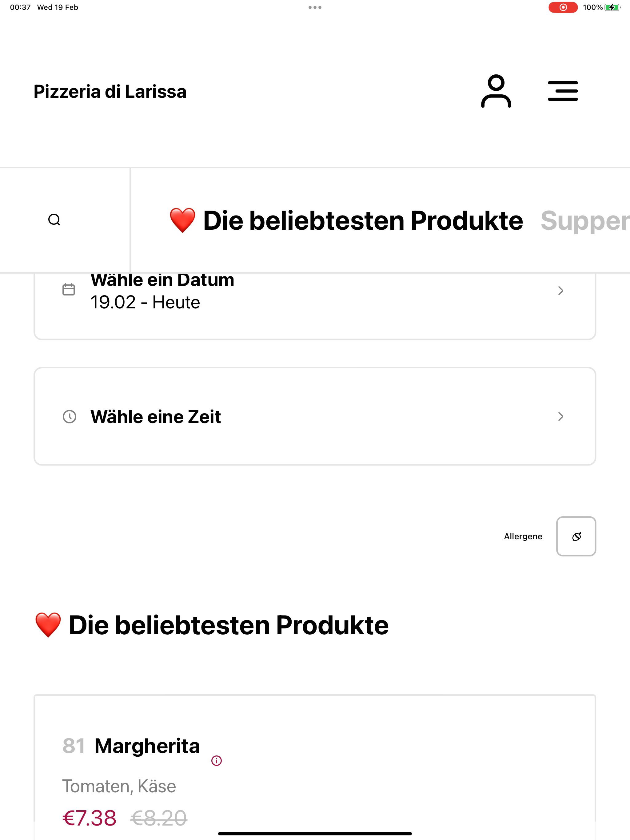The image size is (630, 840).
Task: Tap the calendar icon beside date
Action: pos(69,289)
